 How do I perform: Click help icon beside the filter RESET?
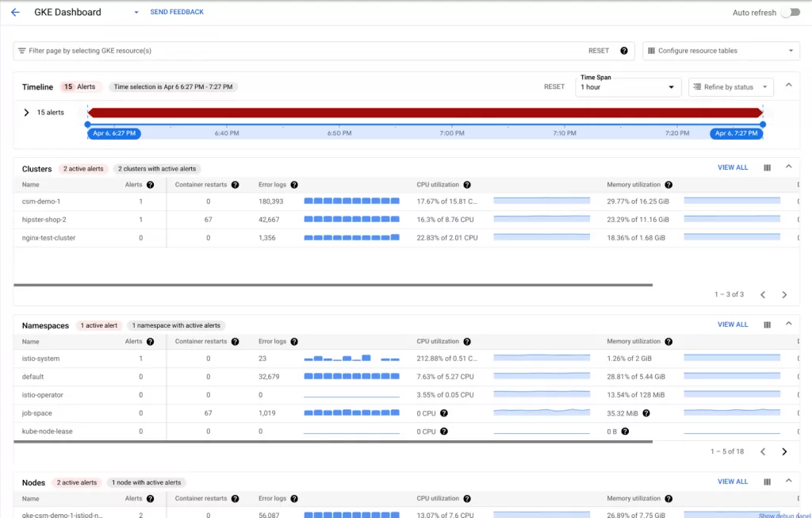[x=624, y=51]
